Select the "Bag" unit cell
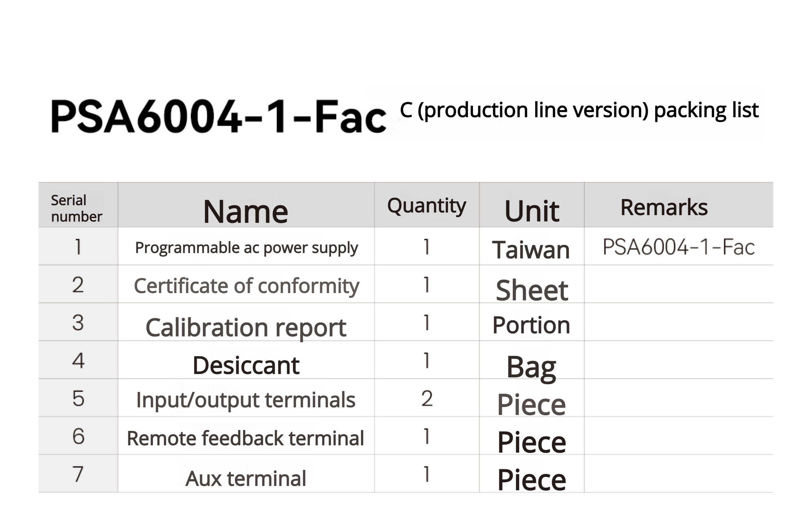Image resolution: width=812 pixels, height=520 pixels. coord(531,367)
